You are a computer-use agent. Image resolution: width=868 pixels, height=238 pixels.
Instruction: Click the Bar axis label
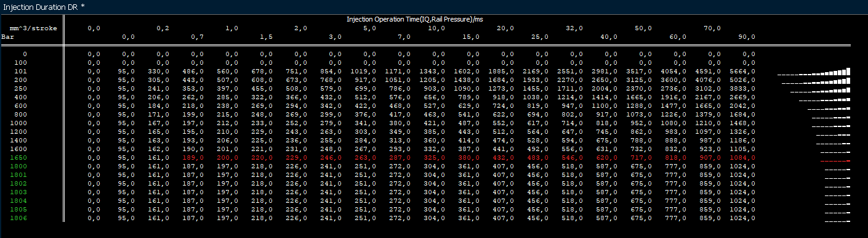tap(8, 37)
